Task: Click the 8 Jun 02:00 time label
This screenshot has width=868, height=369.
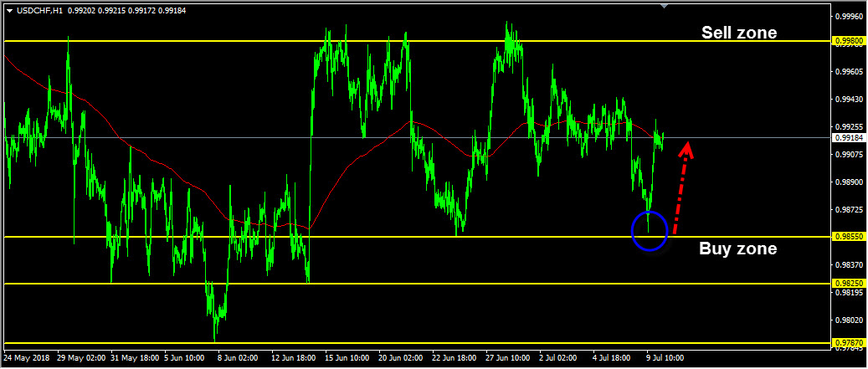Action: [x=239, y=358]
